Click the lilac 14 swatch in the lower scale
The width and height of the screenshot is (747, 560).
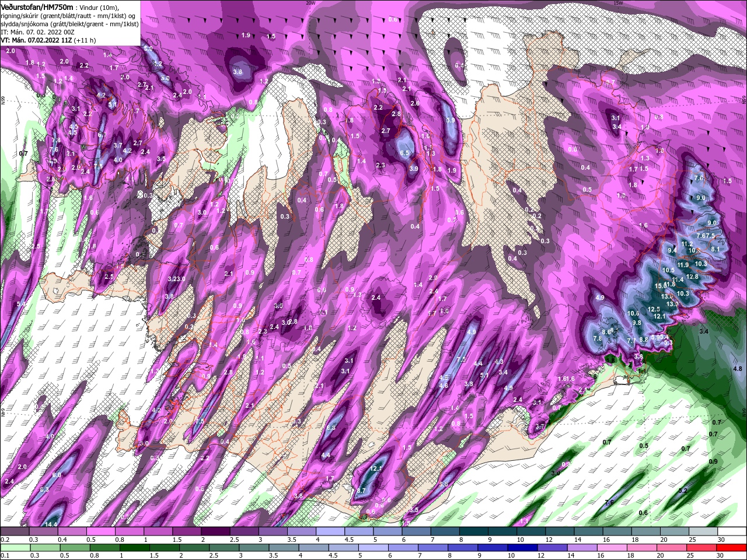582,547
